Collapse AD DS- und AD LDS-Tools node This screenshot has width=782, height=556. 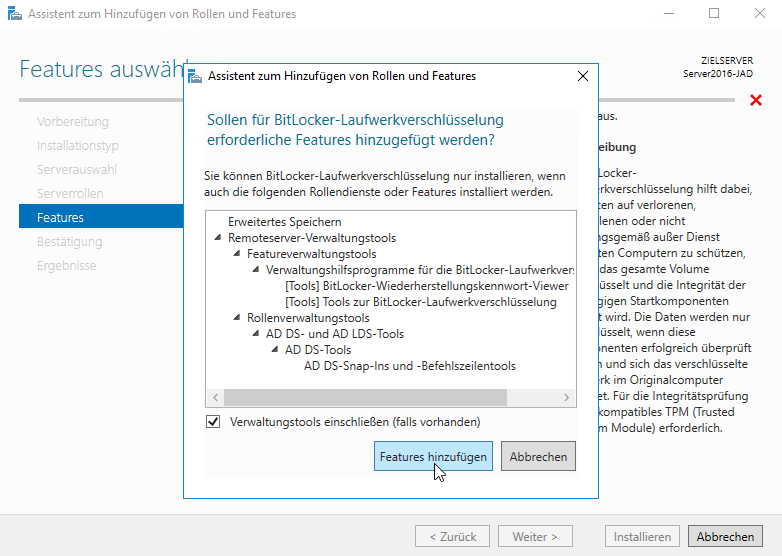point(256,334)
